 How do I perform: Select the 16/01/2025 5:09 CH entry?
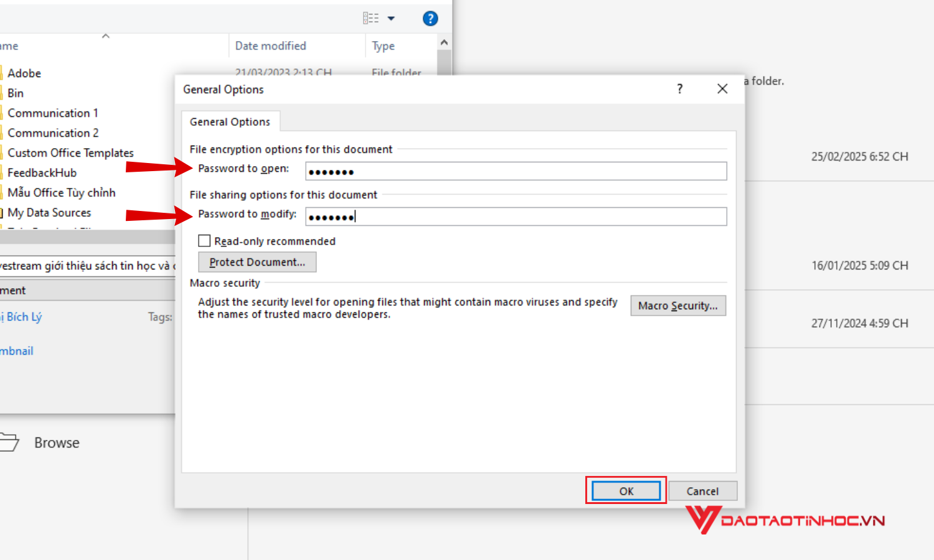coord(859,266)
